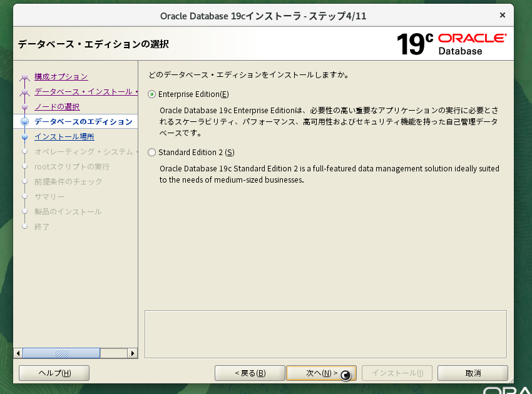Viewport: 532px width, 394px height.
Task: Go to the ノードの選択 step
Action: (57, 107)
